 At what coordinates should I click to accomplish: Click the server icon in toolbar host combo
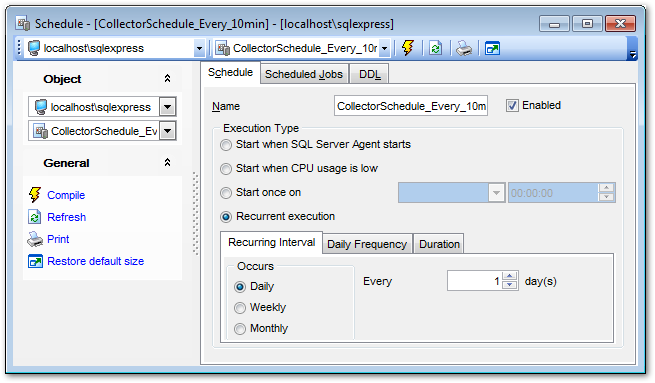coord(34,48)
